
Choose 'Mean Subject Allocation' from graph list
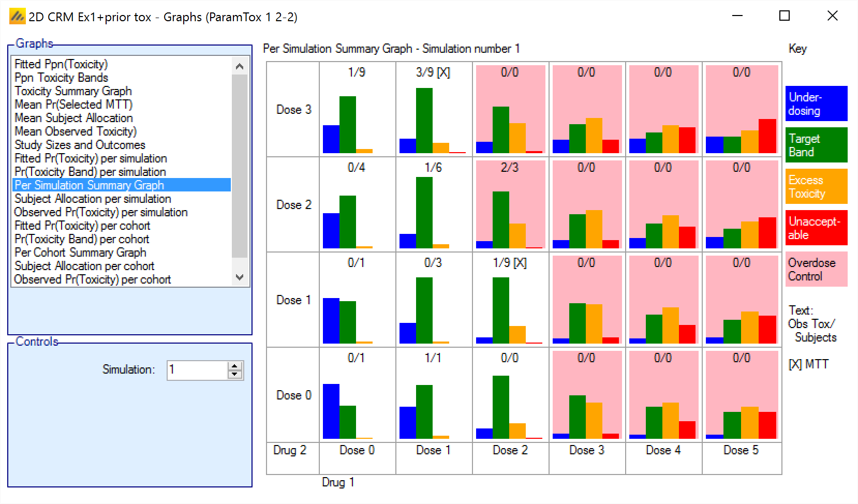73,118
